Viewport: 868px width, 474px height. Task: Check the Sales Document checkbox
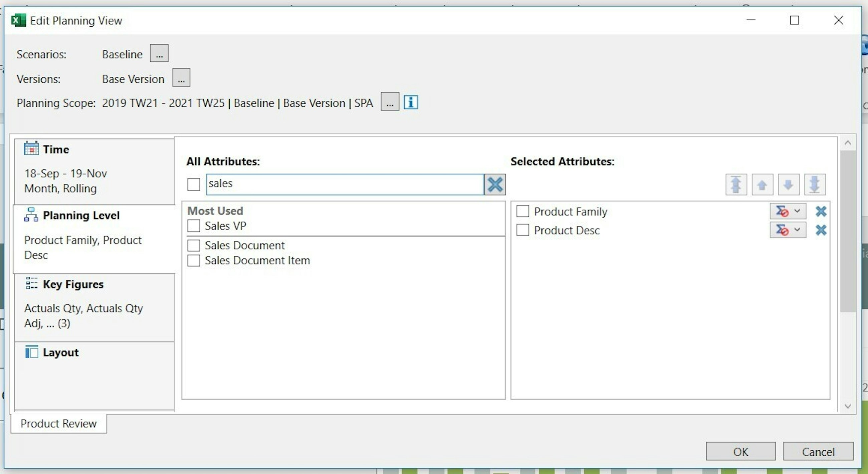click(193, 246)
